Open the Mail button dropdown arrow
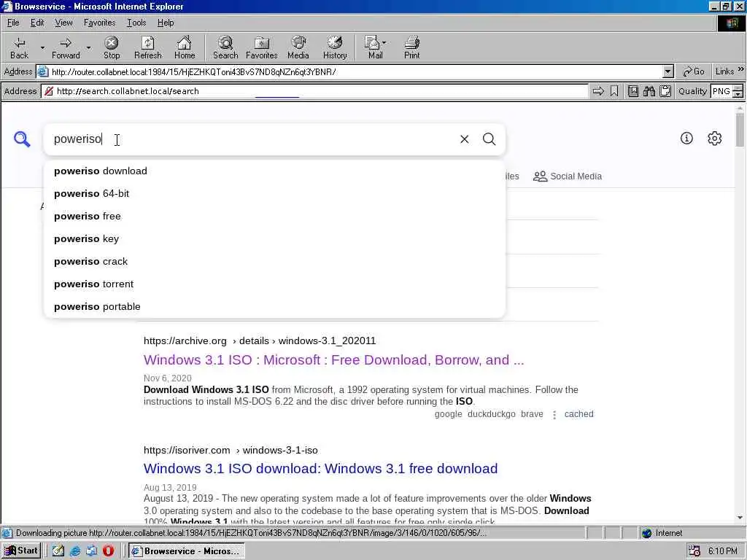 (384, 42)
